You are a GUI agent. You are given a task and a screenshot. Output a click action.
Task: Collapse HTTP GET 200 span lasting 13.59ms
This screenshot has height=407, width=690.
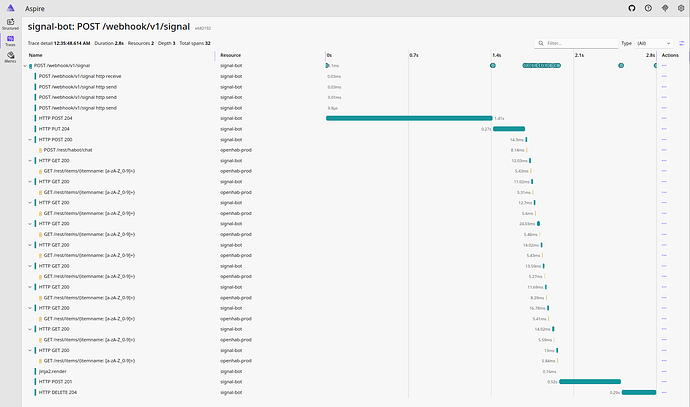click(30, 266)
